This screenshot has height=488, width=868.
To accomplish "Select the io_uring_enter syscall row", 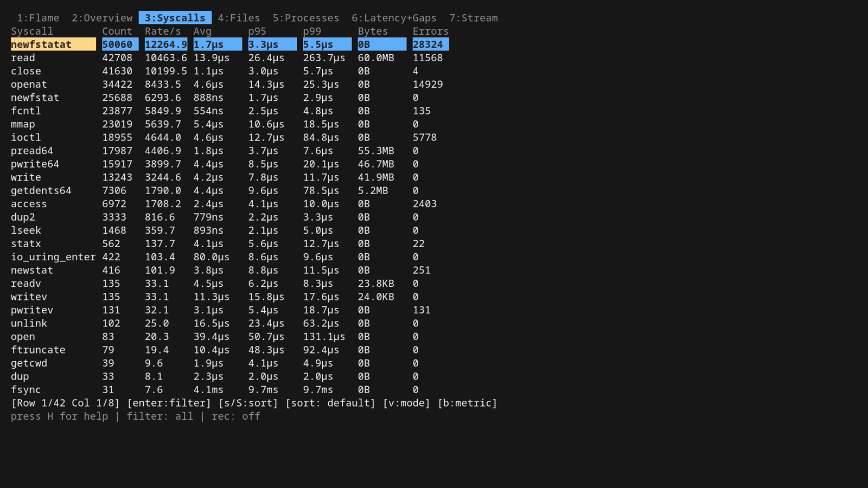I will click(x=230, y=257).
